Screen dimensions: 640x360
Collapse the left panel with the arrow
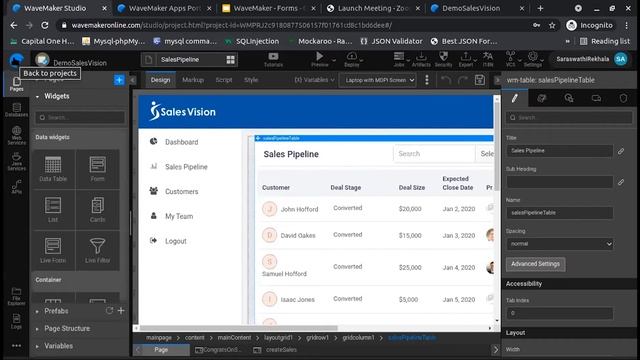point(133,80)
